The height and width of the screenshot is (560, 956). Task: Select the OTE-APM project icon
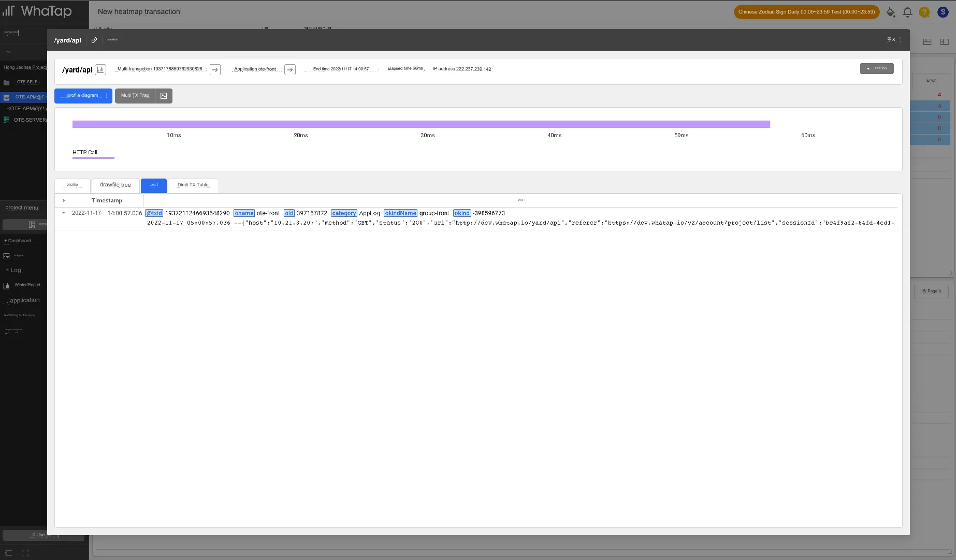coord(7,97)
